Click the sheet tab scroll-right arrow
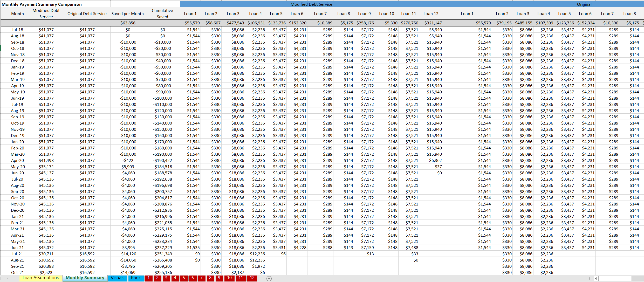Screen dimensions: 644x282 click(7, 278)
